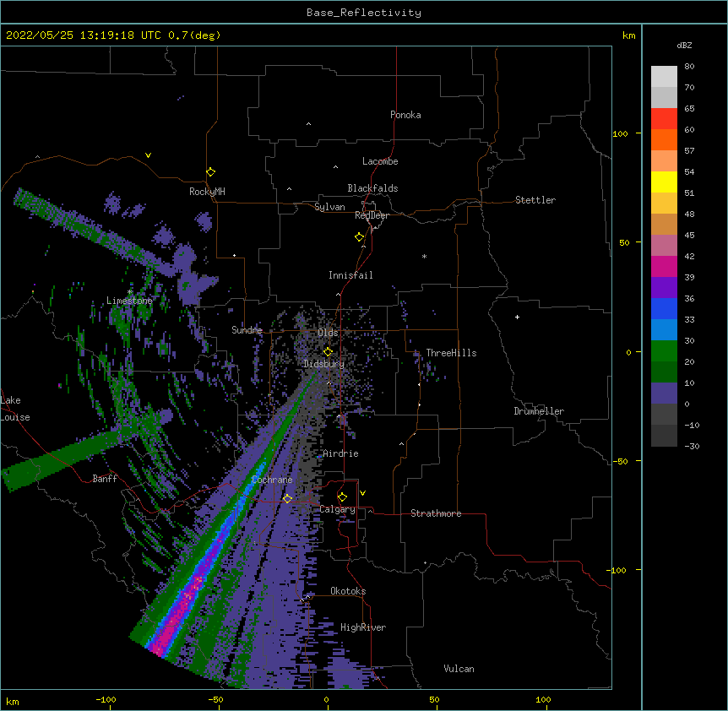
Task: Click the Blackfalds city label
Action: (x=372, y=188)
